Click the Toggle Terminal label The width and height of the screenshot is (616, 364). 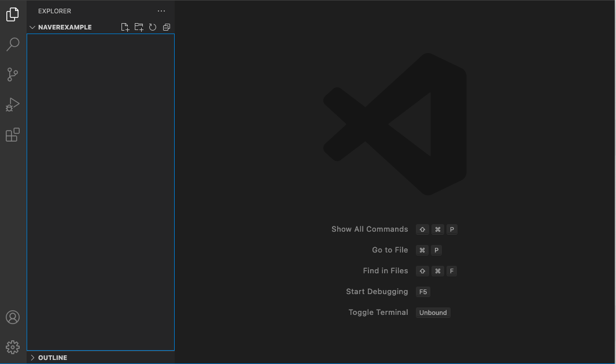point(378,312)
